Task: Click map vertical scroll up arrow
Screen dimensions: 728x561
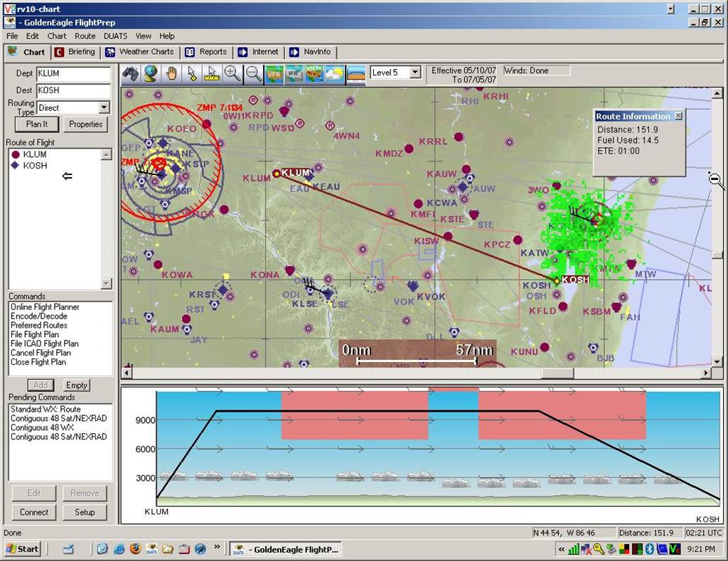Action: coord(717,93)
